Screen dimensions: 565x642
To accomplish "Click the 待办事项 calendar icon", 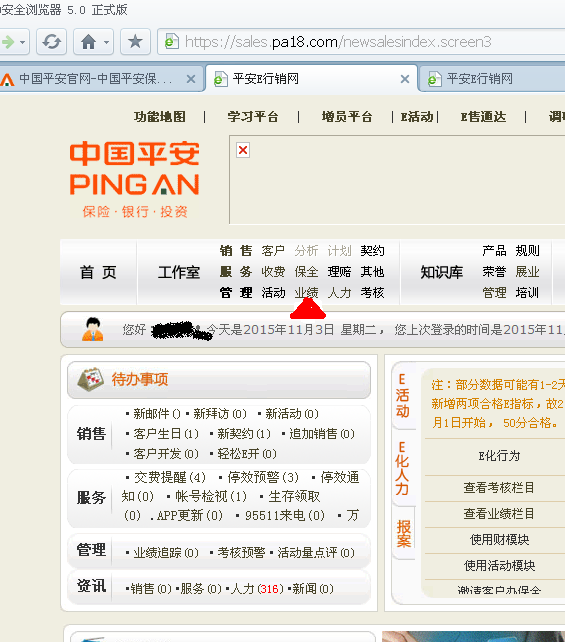I will pyautogui.click(x=90, y=379).
